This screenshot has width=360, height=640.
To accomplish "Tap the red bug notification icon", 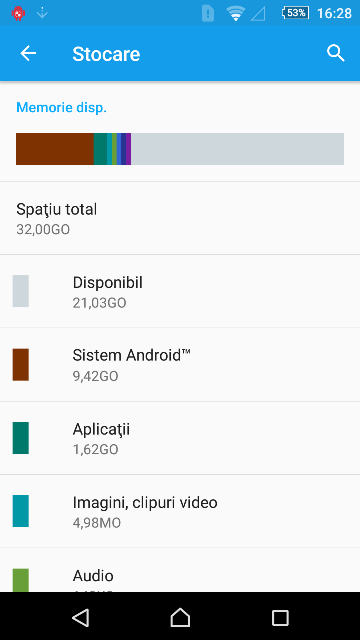I will 18,13.
